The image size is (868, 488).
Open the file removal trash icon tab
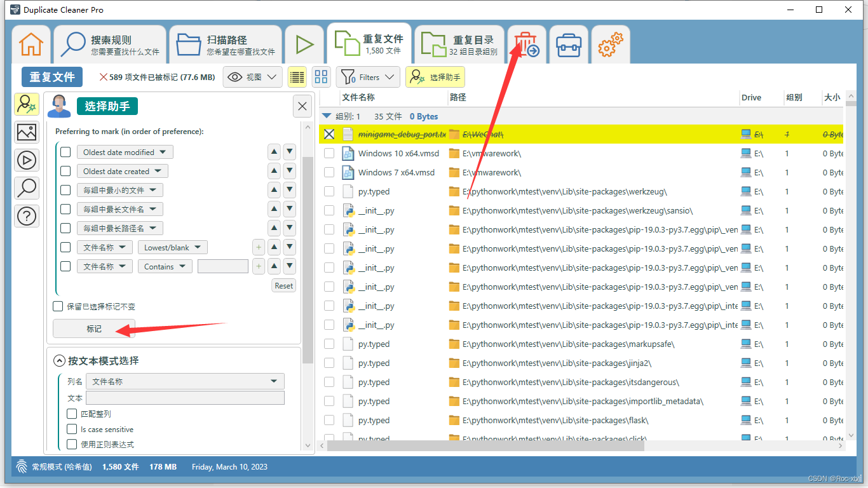tap(526, 44)
